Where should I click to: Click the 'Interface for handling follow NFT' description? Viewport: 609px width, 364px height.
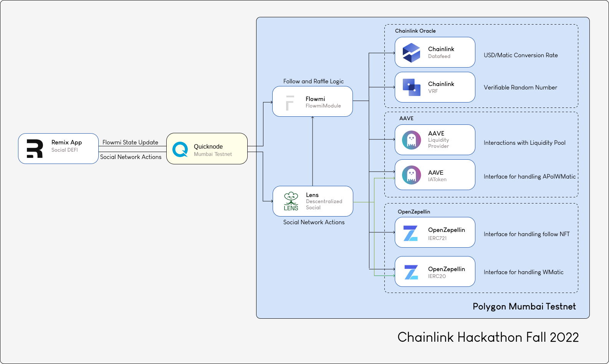(526, 234)
